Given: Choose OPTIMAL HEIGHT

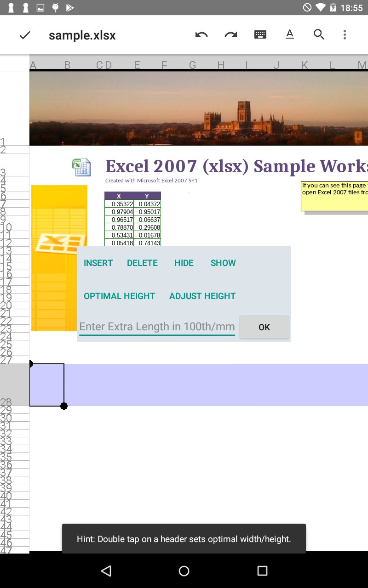Looking at the screenshot, I should tap(120, 296).
